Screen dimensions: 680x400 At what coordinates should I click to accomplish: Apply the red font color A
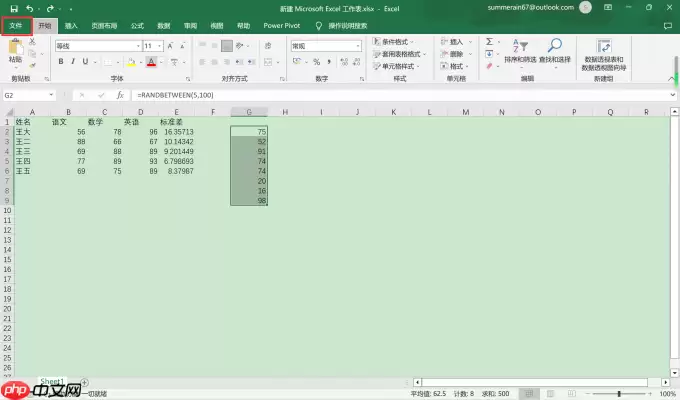tap(151, 62)
